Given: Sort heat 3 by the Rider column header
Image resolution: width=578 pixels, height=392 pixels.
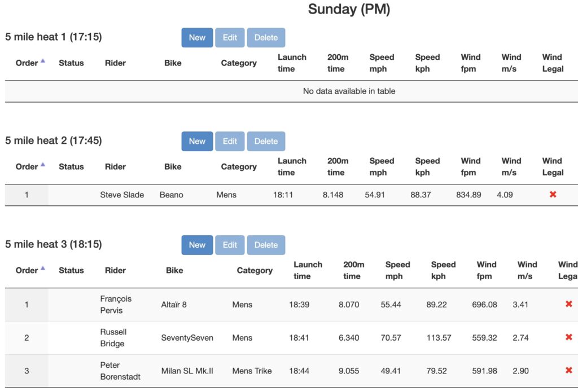Looking at the screenshot, I should coord(115,270).
